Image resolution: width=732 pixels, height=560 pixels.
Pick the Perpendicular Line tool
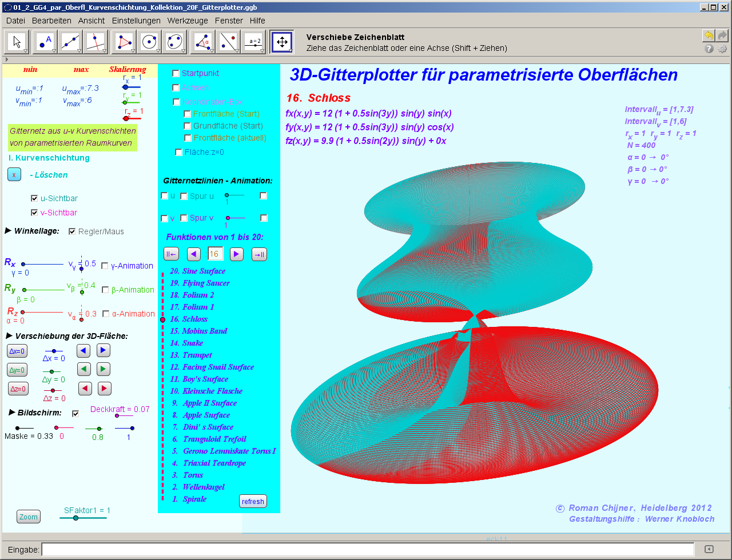click(x=96, y=42)
